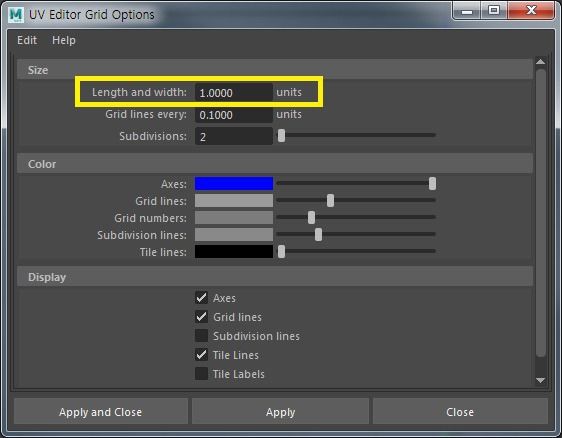Click the Apply button
Image resolution: width=562 pixels, height=438 pixels.
[x=280, y=411]
